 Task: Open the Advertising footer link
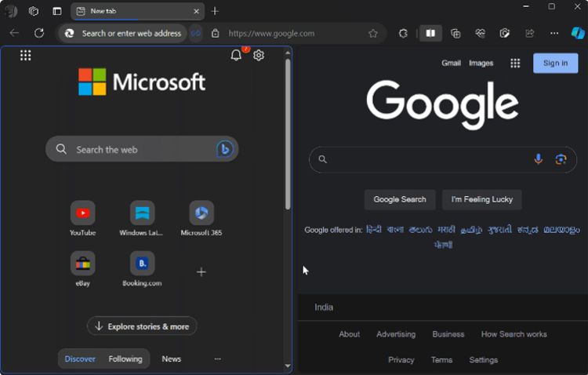coord(396,334)
